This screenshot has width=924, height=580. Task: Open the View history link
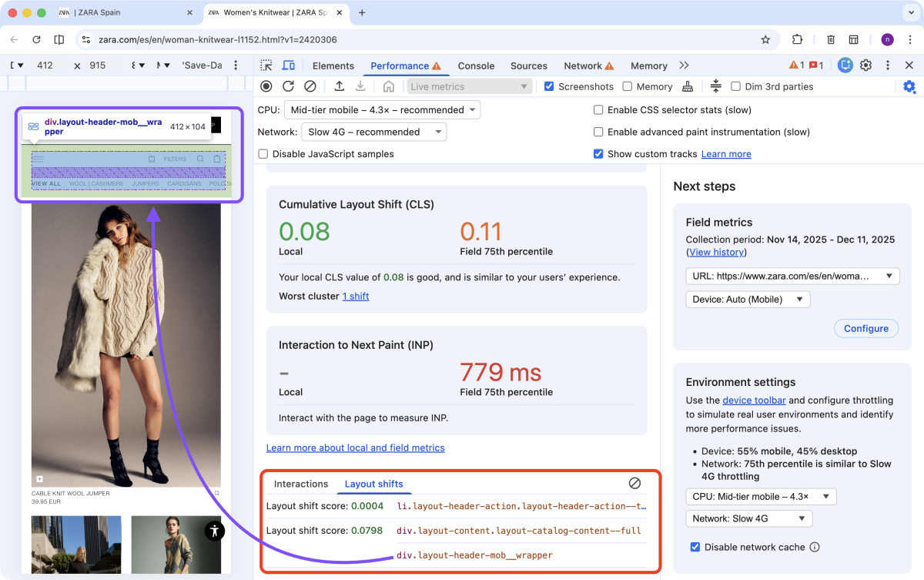(716, 252)
